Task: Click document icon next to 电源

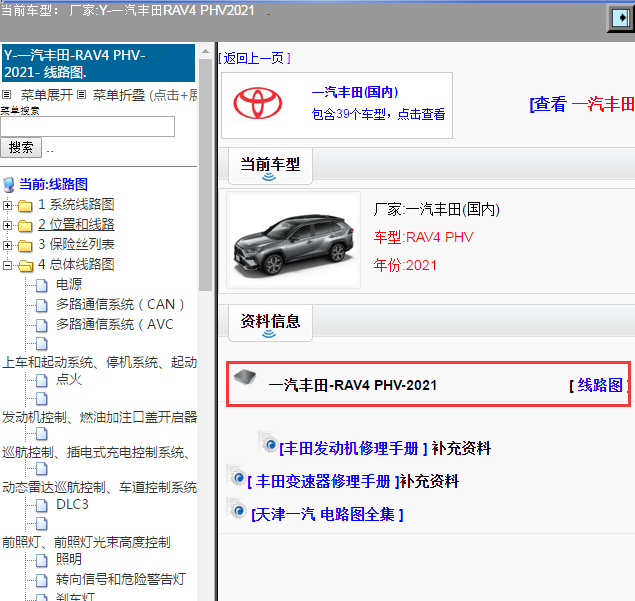Action: point(41,285)
